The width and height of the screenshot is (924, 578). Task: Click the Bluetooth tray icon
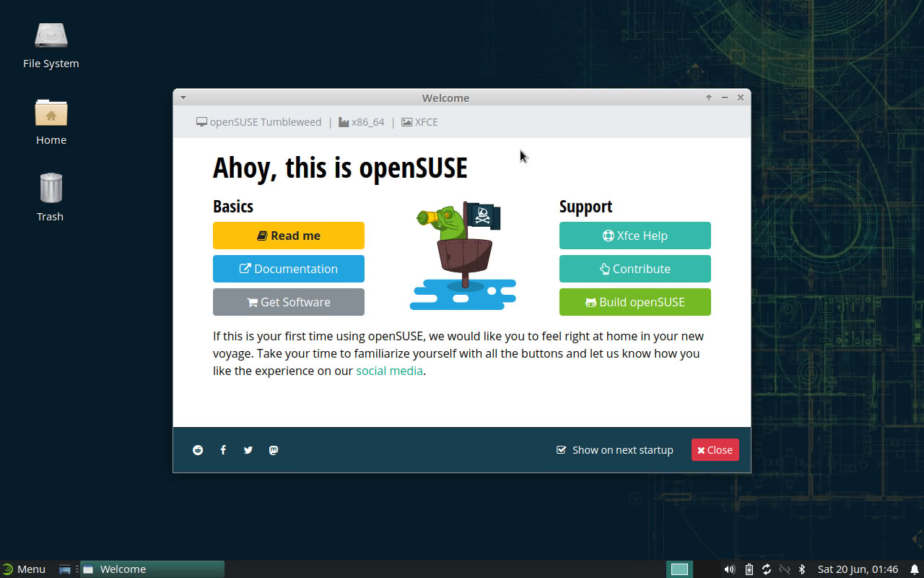coord(801,569)
